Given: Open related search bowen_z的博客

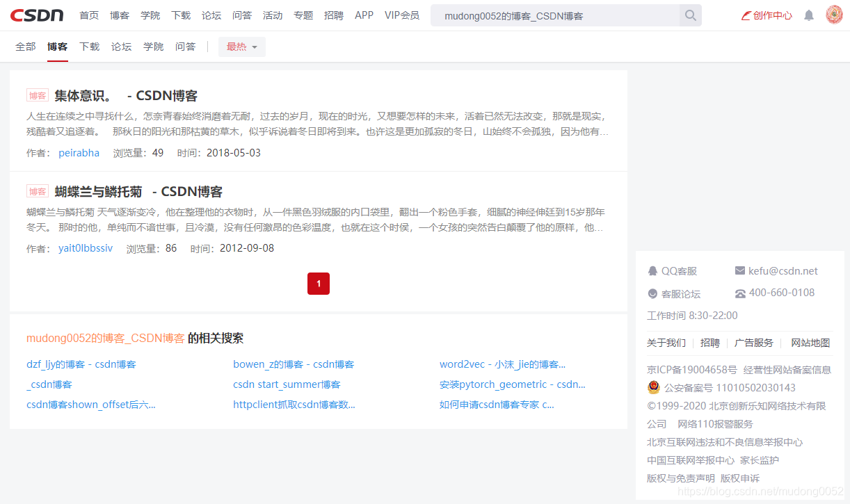Looking at the screenshot, I should pyautogui.click(x=294, y=364).
